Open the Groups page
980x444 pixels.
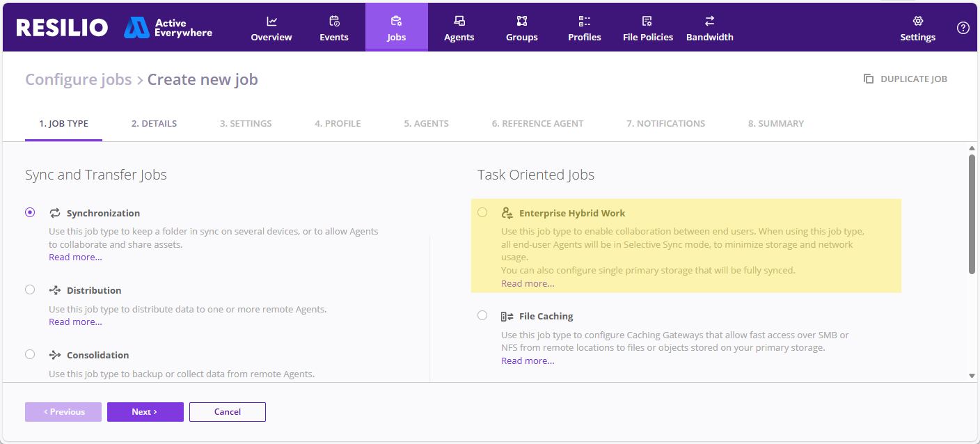(522, 27)
